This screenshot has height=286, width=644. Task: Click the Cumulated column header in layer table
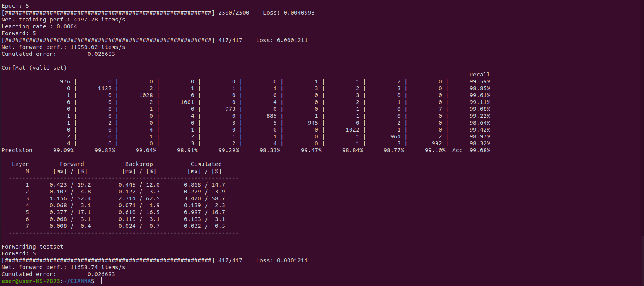pyautogui.click(x=206, y=164)
